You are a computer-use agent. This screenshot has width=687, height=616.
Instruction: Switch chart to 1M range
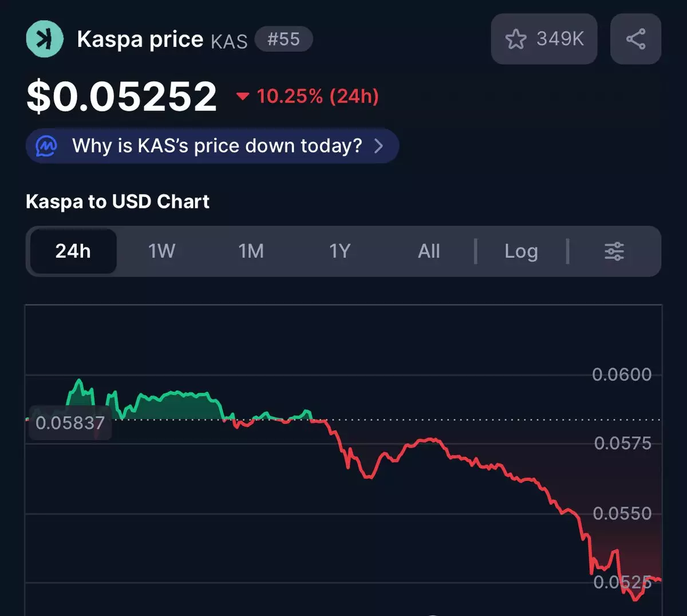[251, 251]
